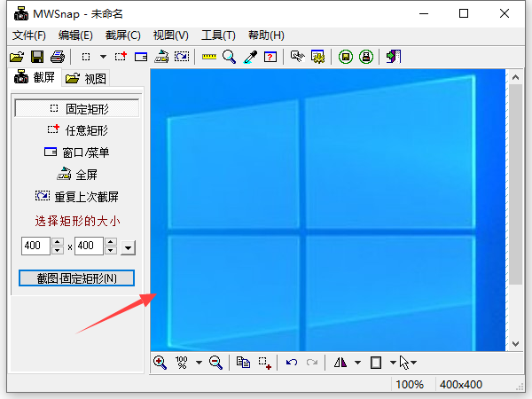Open preset sizes dropdown beside height field
The image size is (532, 399).
point(128,247)
